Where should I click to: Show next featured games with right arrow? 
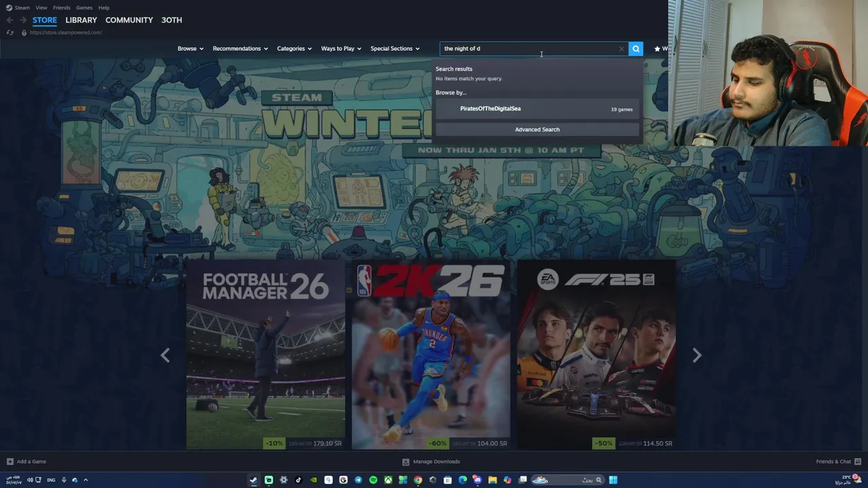tap(696, 355)
